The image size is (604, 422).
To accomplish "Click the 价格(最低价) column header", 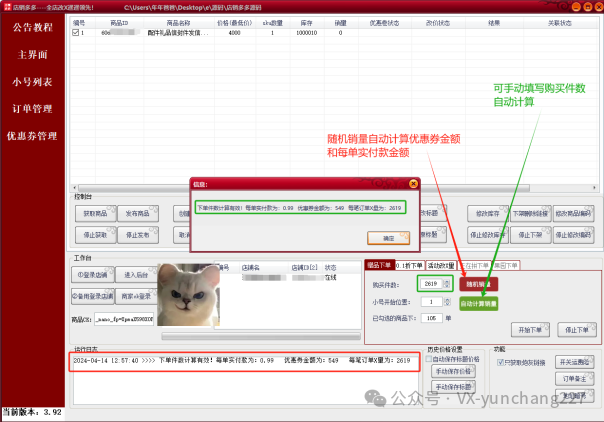I will [x=235, y=23].
